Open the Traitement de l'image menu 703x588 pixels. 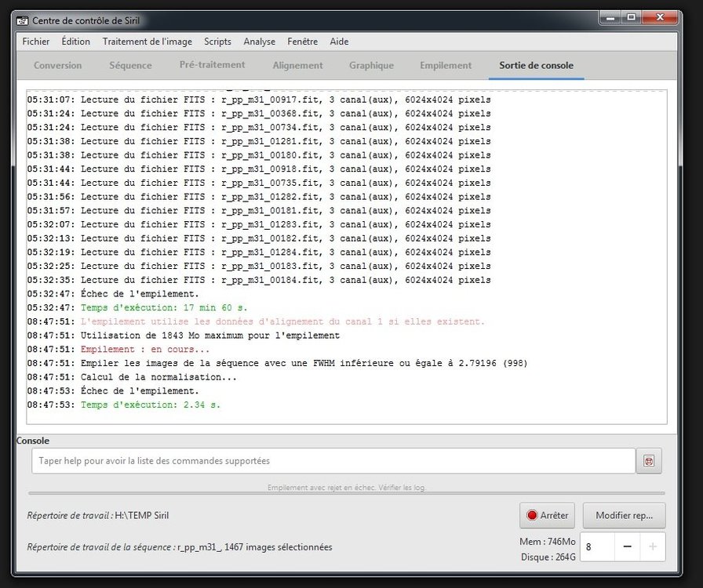pyautogui.click(x=147, y=42)
